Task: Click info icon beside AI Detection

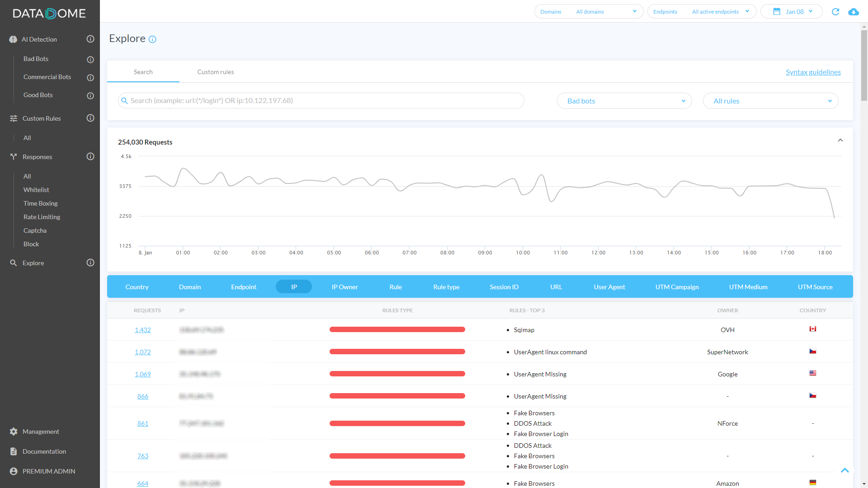Action: (90, 39)
